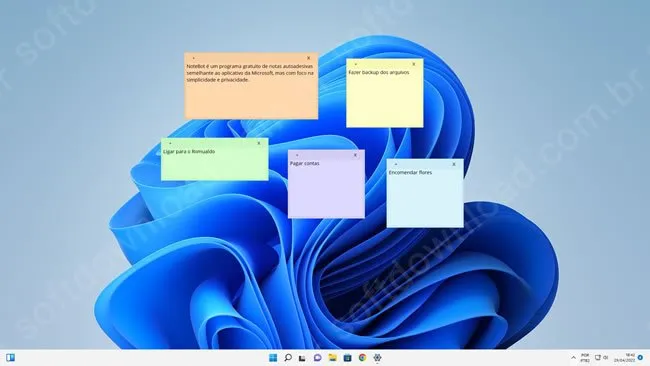Click the 'Ligar para o Romualdo' text
Viewport: 650px width, 366px height.
[x=189, y=152]
